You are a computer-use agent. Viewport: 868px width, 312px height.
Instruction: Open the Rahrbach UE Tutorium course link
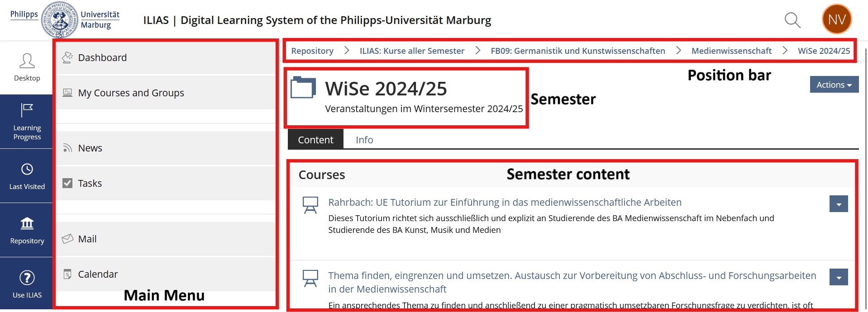(505, 202)
